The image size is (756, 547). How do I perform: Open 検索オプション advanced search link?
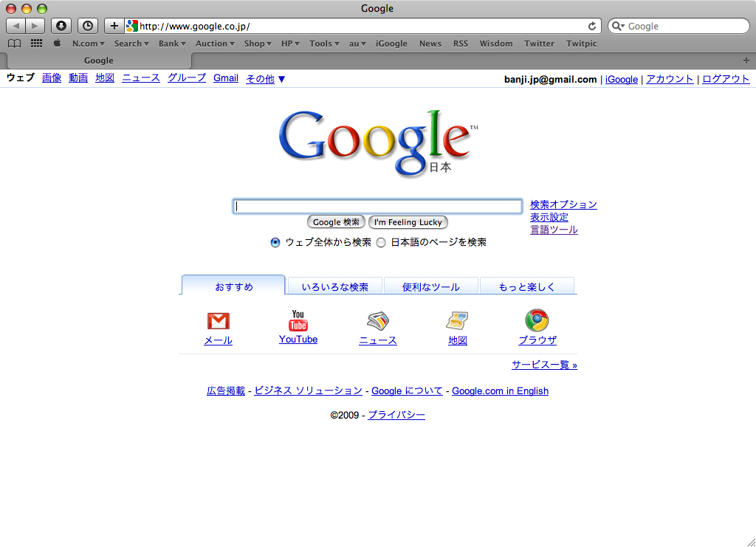tap(563, 204)
